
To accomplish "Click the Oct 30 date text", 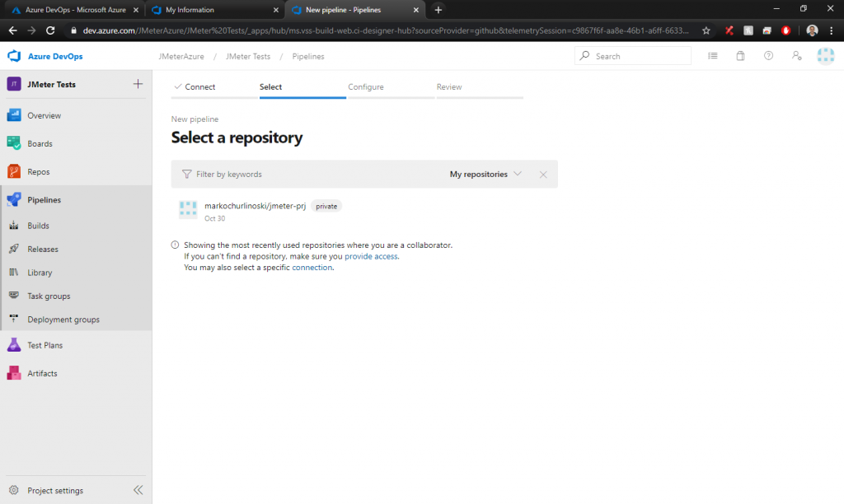I will (x=215, y=218).
